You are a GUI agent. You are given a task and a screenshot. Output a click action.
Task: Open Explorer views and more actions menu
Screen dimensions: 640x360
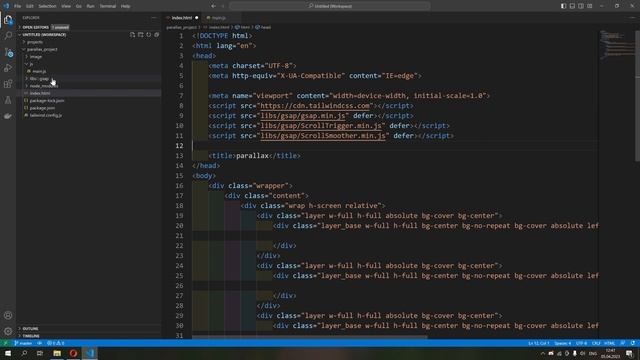(153, 18)
